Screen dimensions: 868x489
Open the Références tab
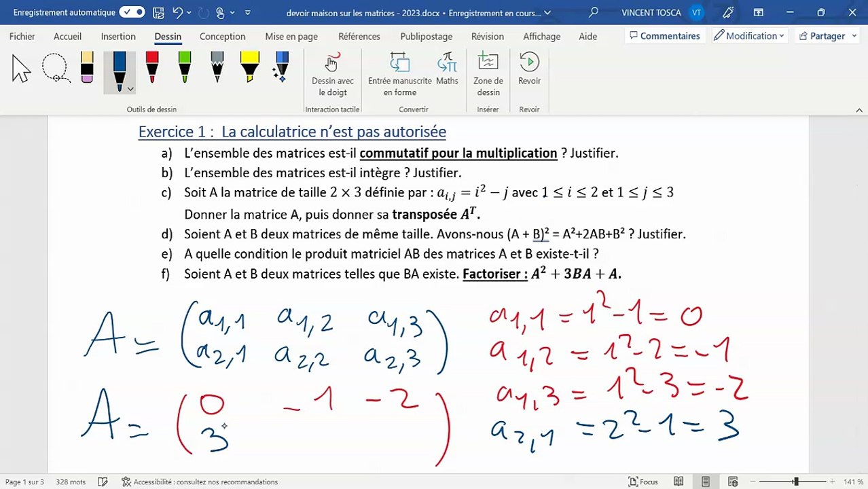(359, 37)
